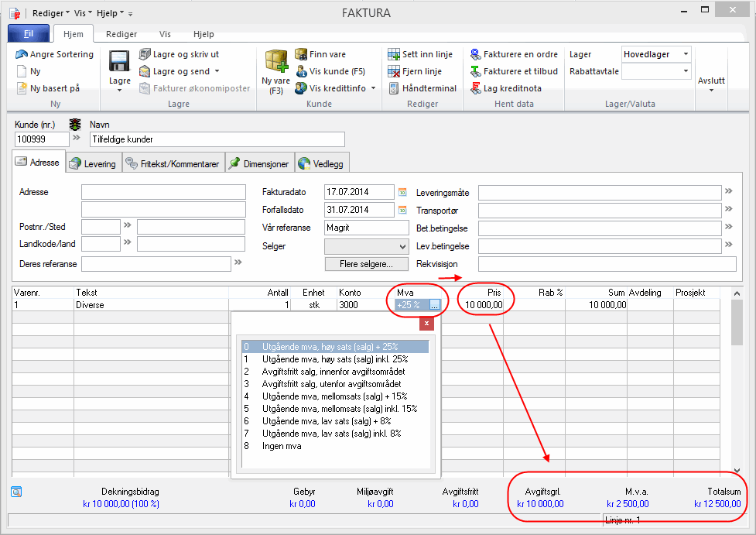The height and width of the screenshot is (535, 756).
Task: Expand the Avslutt dropdown arrow
Action: coord(711,91)
